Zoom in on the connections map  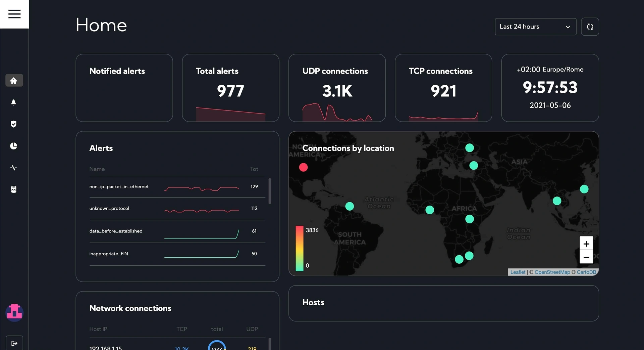[586, 244]
